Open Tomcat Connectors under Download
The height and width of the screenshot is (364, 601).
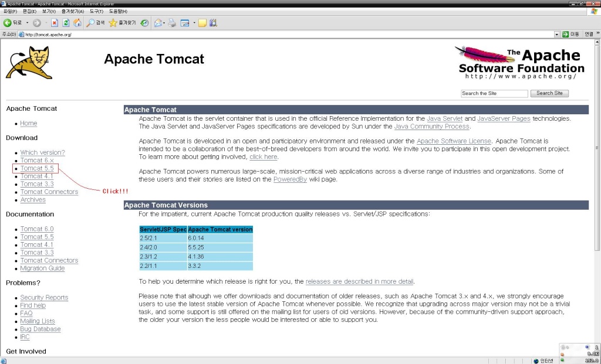coord(49,192)
